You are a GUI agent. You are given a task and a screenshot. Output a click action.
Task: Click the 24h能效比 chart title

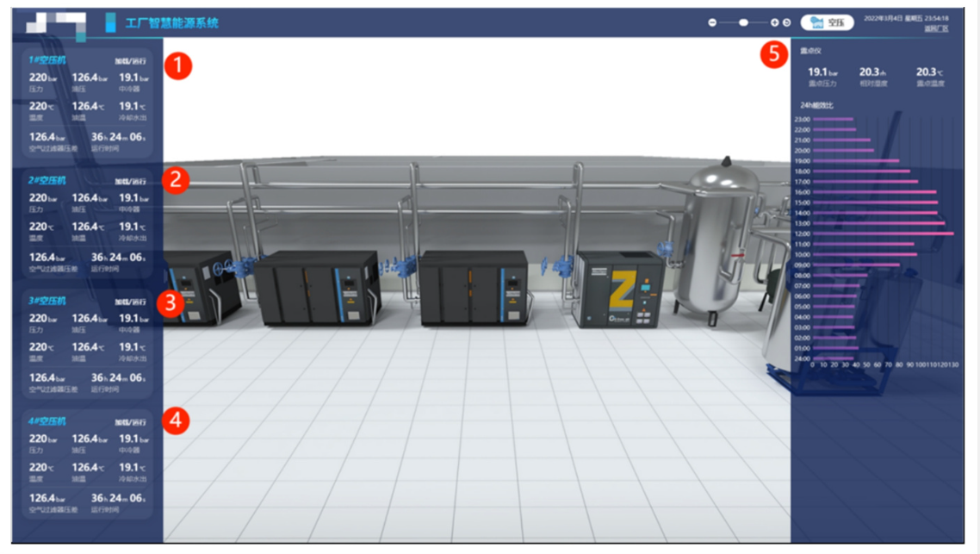[x=817, y=105]
